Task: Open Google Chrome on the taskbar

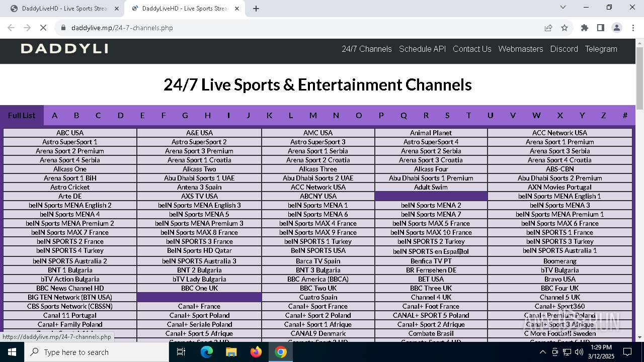Action: [281, 352]
